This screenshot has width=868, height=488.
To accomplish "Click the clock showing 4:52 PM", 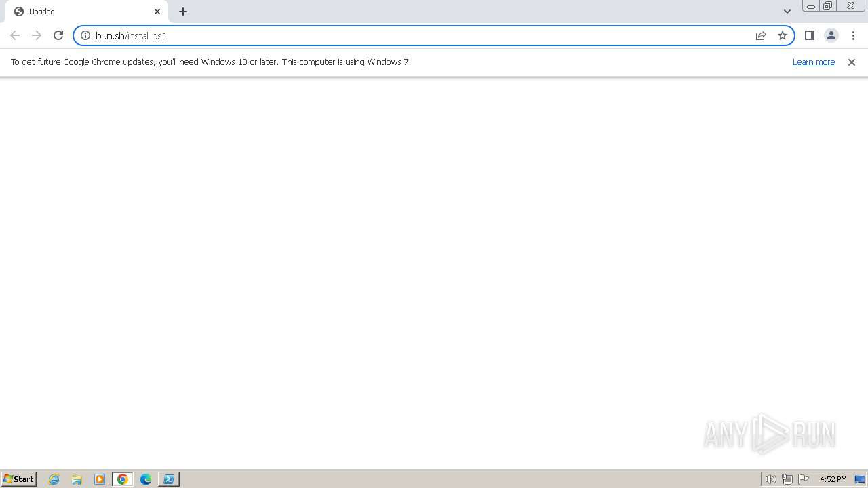I will 833,479.
